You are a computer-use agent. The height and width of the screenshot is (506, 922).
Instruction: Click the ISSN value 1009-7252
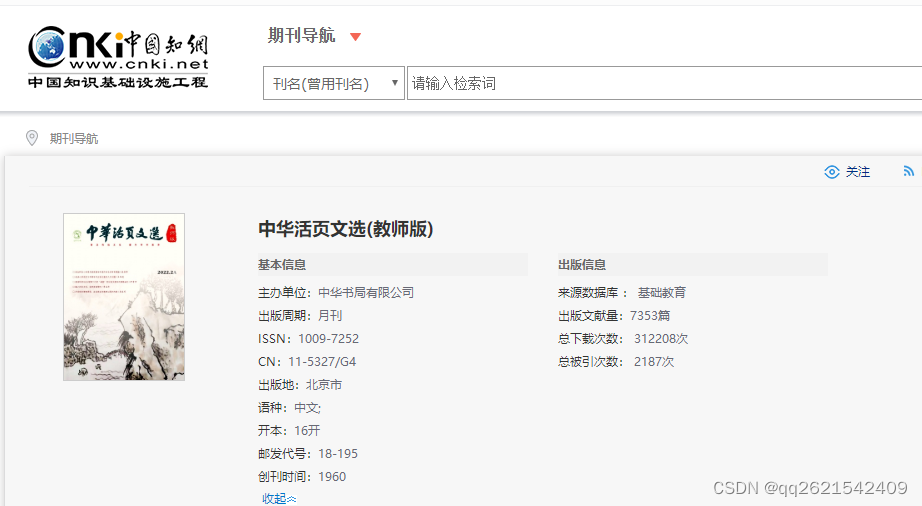328,339
